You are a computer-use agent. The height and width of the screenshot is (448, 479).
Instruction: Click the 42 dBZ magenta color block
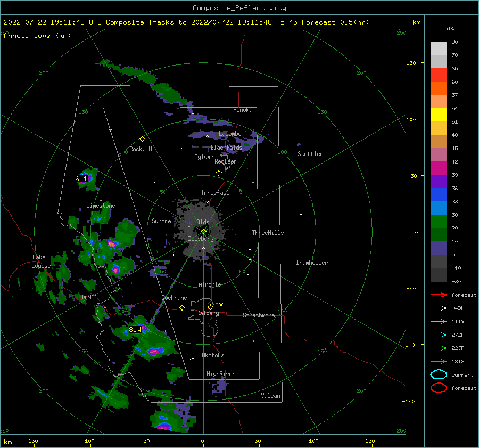pos(439,168)
